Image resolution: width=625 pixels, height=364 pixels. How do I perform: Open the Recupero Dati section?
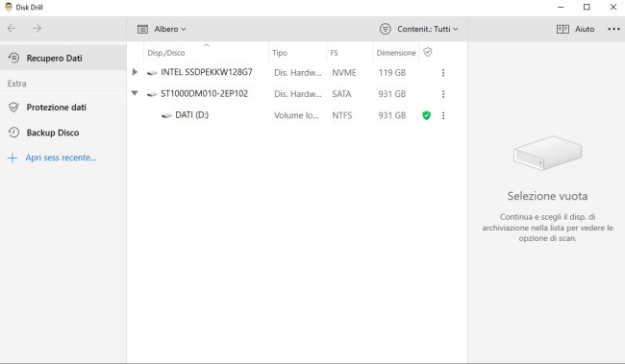(62, 59)
